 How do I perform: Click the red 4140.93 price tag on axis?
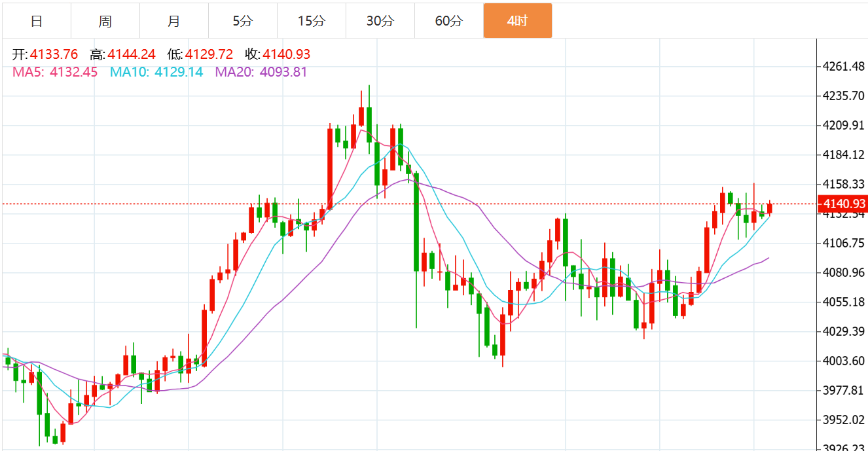[x=843, y=204]
